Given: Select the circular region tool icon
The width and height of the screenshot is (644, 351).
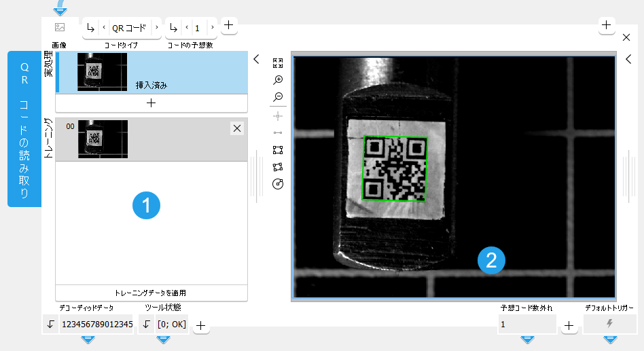Looking at the screenshot, I should point(277,184).
